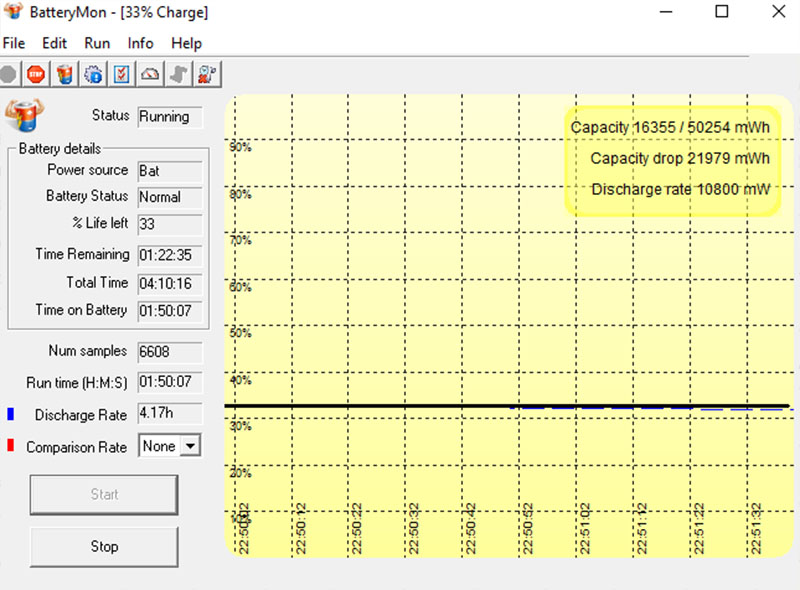Image resolution: width=800 pixels, height=590 pixels.
Task: Click the 'Num samples' label text
Action: click(87, 351)
